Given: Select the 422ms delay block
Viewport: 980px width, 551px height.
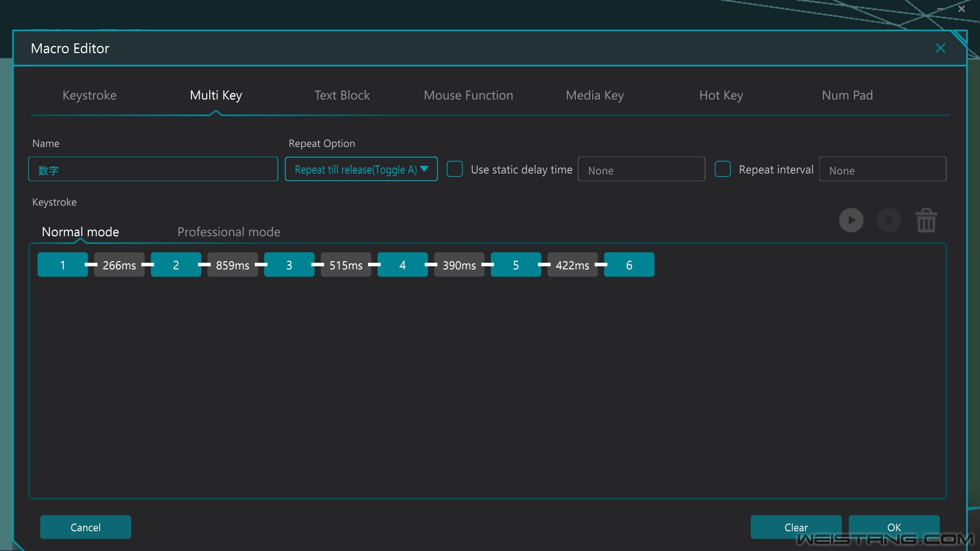Looking at the screenshot, I should click(573, 265).
